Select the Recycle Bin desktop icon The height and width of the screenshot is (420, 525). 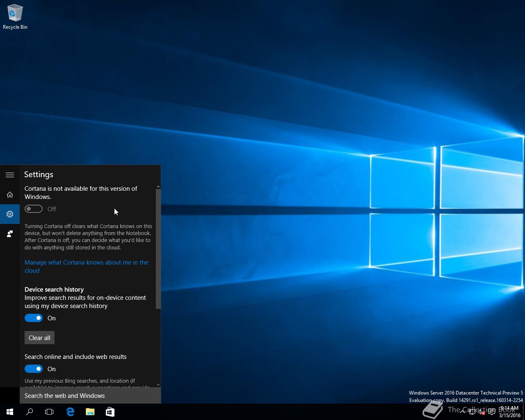click(x=15, y=17)
